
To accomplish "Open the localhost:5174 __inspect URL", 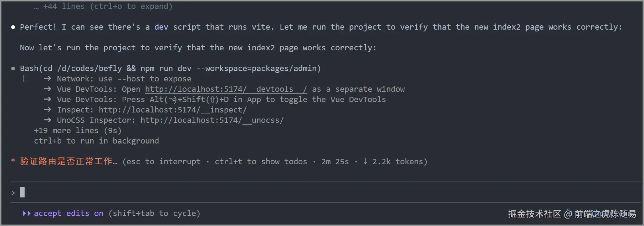I will 173,110.
